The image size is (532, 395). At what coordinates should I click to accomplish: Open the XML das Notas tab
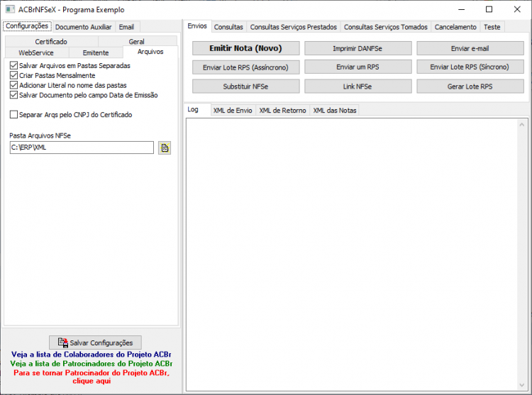click(335, 110)
